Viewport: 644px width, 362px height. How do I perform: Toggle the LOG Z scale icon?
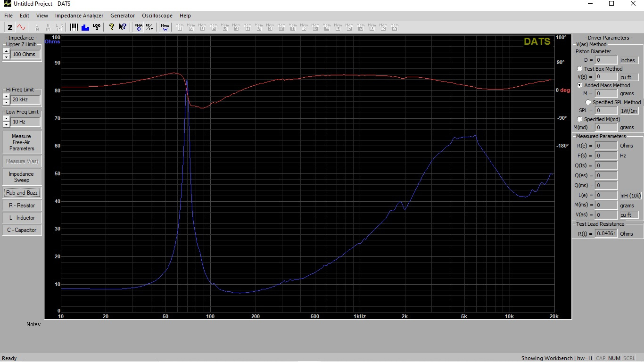[97, 27]
